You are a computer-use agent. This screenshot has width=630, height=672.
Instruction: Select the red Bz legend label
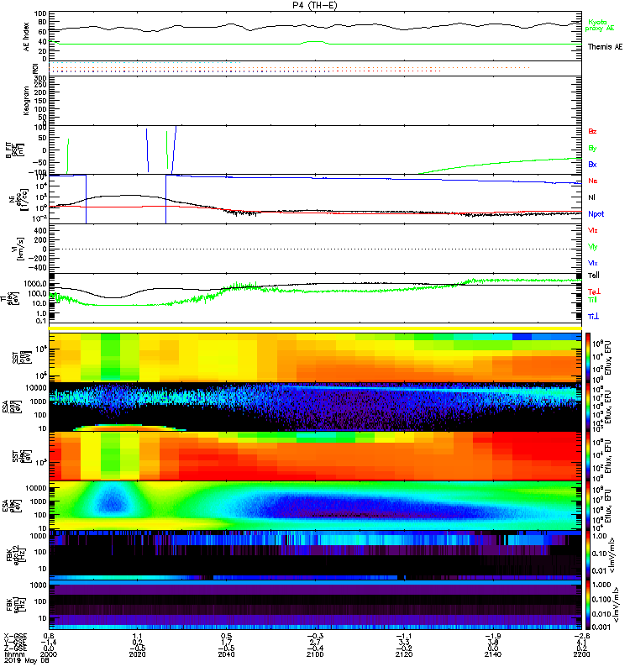pos(592,131)
